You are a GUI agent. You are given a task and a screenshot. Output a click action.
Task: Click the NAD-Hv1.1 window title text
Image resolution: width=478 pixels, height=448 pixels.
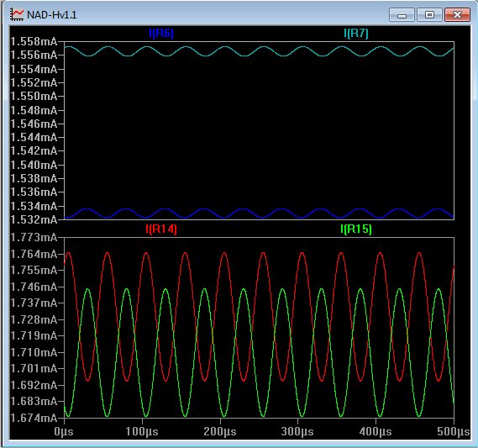pyautogui.click(x=52, y=14)
